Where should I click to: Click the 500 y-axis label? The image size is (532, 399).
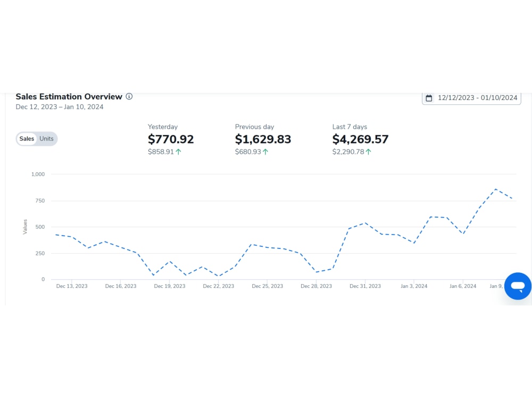coord(40,227)
